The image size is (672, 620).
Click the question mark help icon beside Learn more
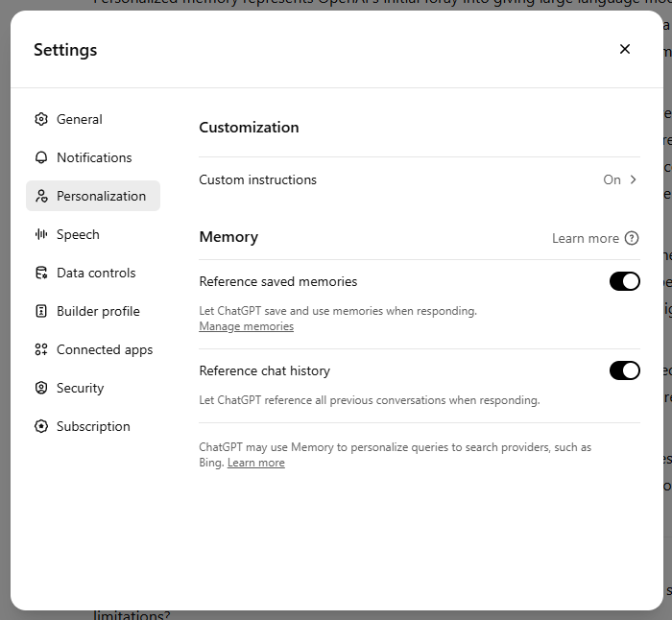[x=632, y=238]
